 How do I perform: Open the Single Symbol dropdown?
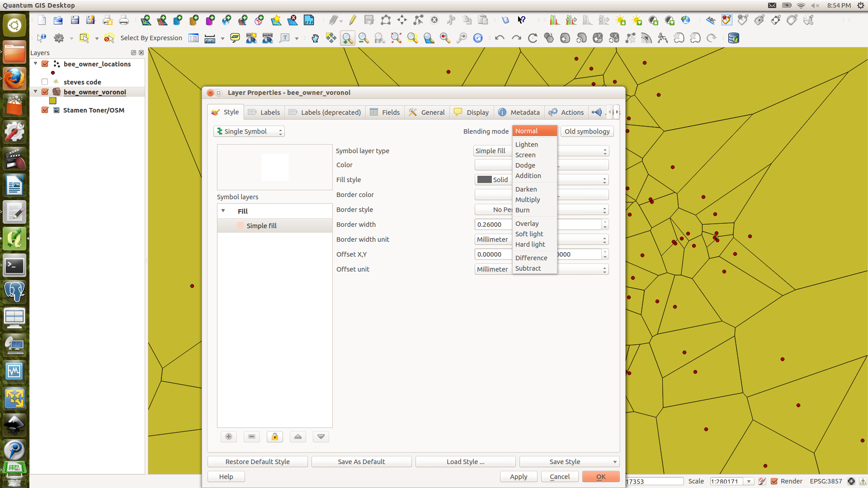tap(249, 131)
